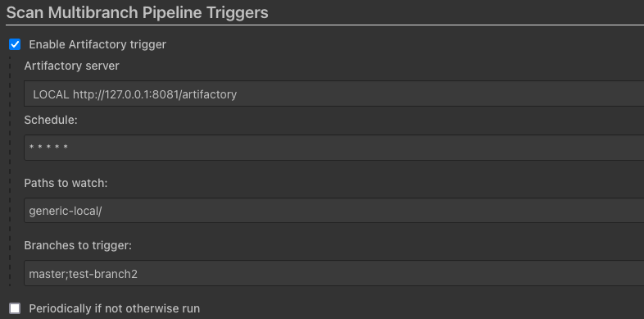Tick the Periodically if not otherwise run checkbox

click(15, 308)
